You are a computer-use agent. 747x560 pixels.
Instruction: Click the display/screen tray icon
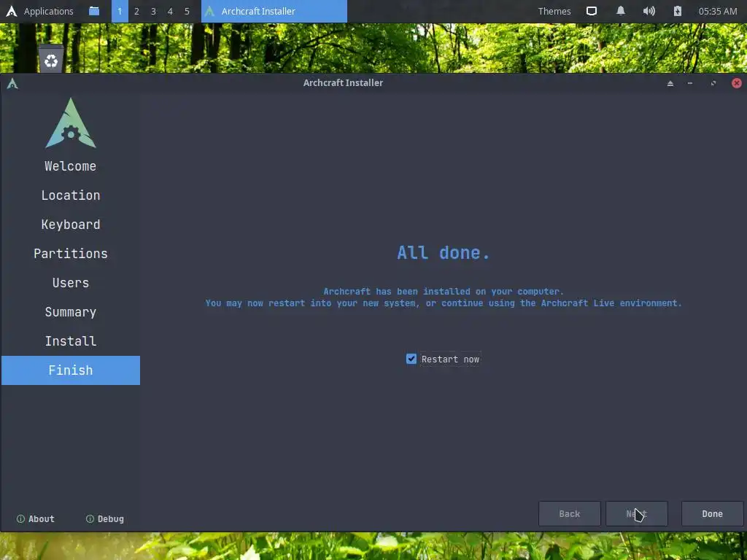591,11
